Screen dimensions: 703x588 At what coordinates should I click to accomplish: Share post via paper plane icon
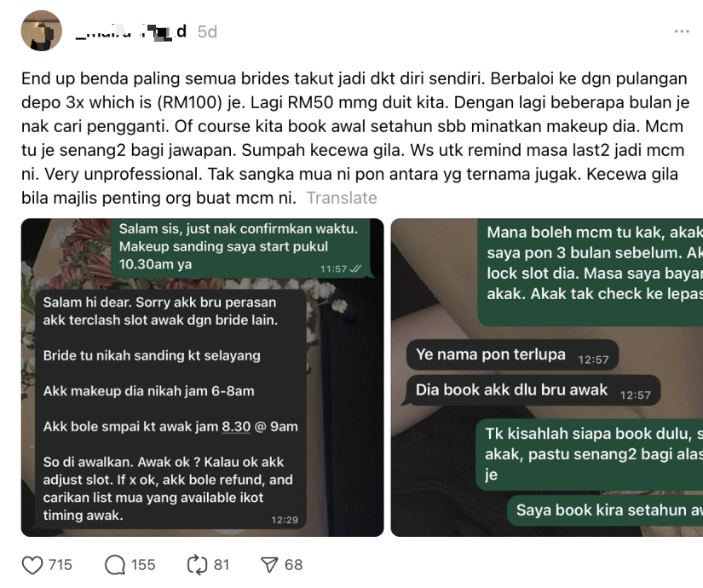(269, 565)
